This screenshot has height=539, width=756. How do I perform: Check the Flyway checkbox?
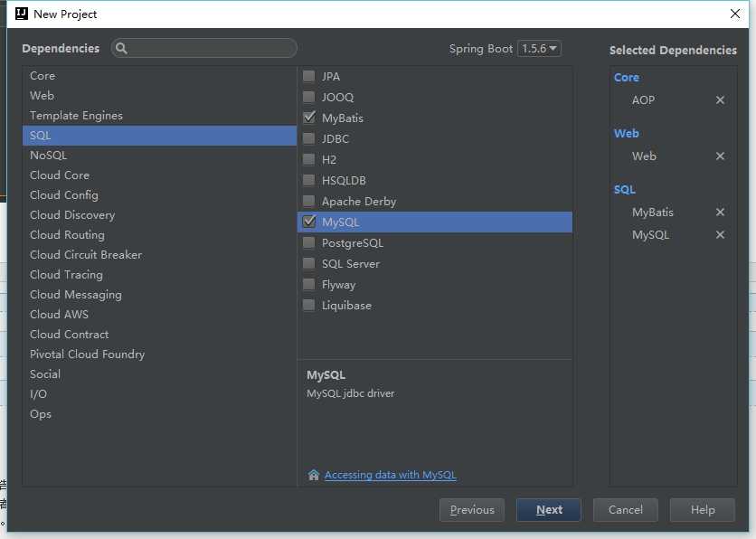(309, 285)
